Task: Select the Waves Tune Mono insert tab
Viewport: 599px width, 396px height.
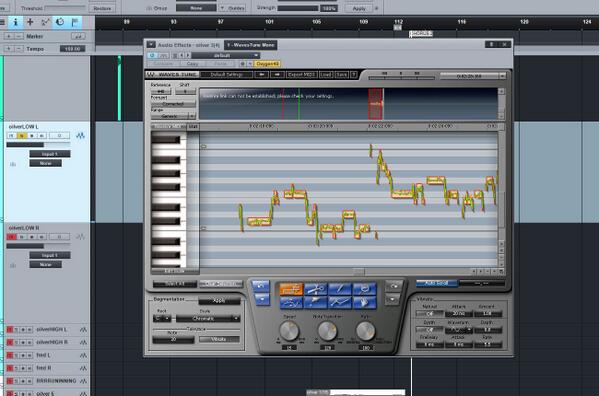Action: pos(251,45)
